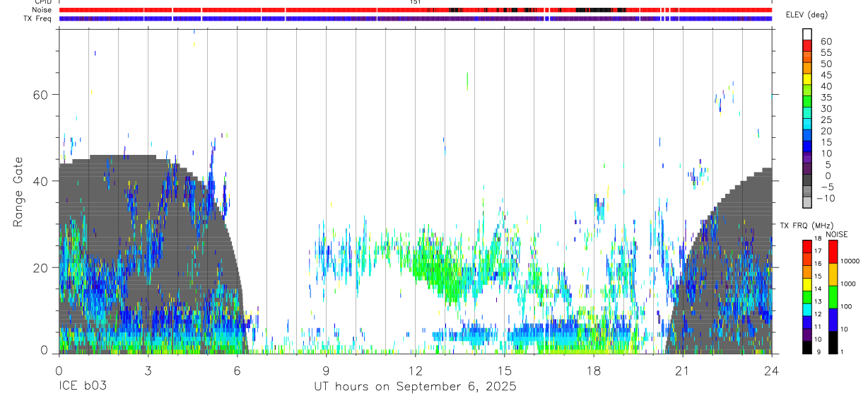This screenshot has width=868, height=401.
Task: Pick the red noise swatch above 10000
Action: pos(833,252)
